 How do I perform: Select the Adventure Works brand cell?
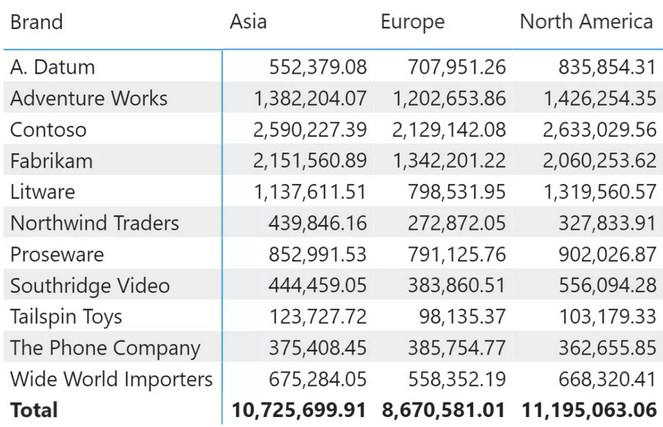pos(89,98)
